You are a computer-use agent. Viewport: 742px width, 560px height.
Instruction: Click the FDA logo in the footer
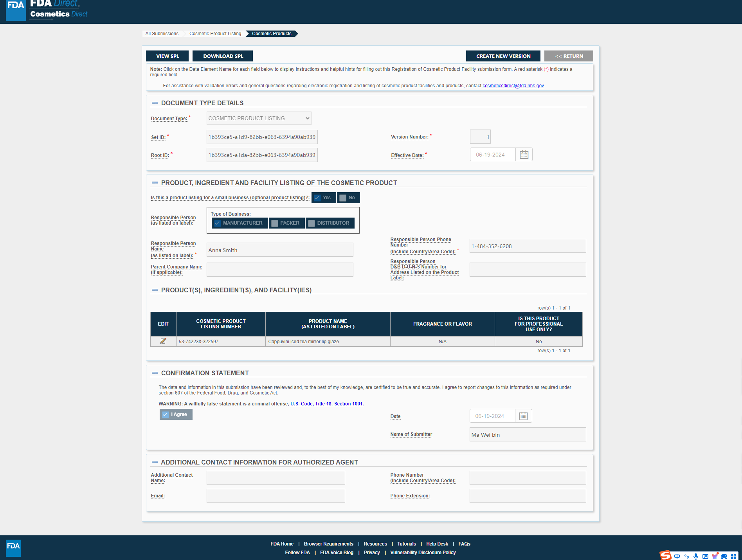click(13, 547)
